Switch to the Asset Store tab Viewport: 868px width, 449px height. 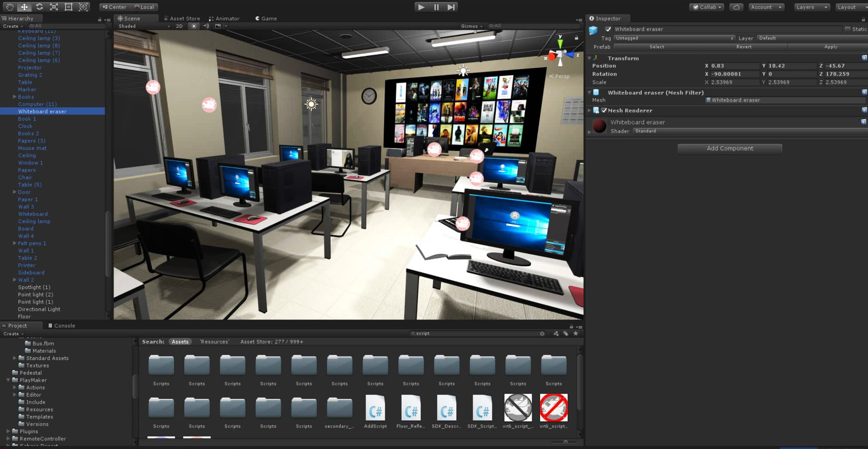tap(181, 18)
